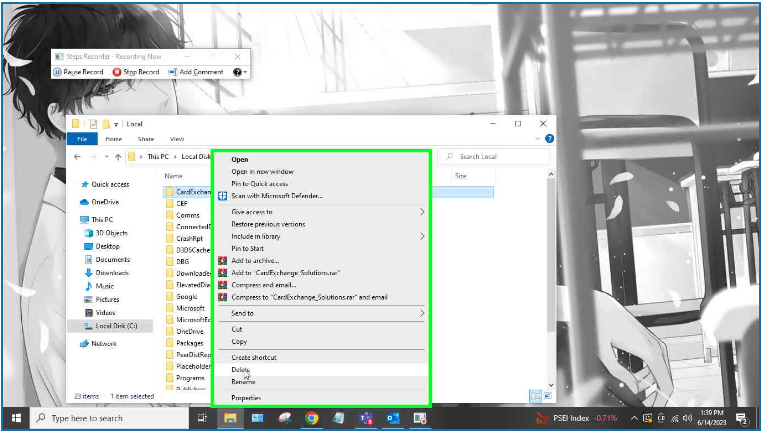The width and height of the screenshot is (762, 433).
Task: Sort by the Name column header
Action: tap(173, 176)
